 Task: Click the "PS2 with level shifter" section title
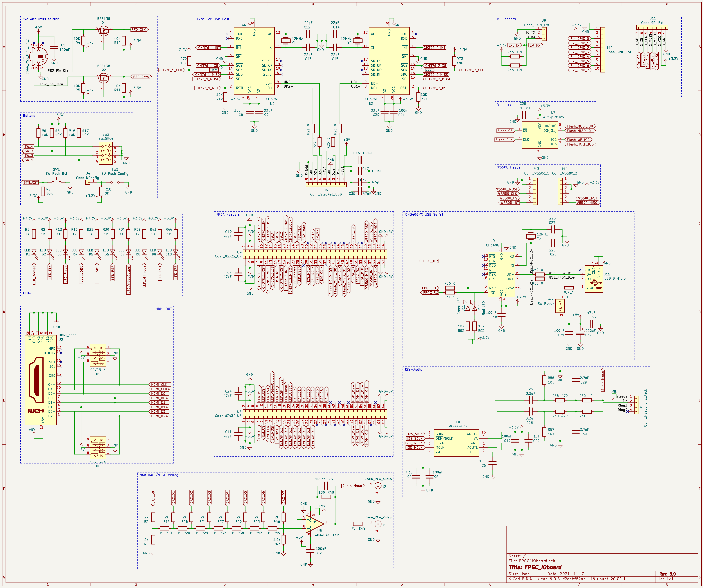40,19
